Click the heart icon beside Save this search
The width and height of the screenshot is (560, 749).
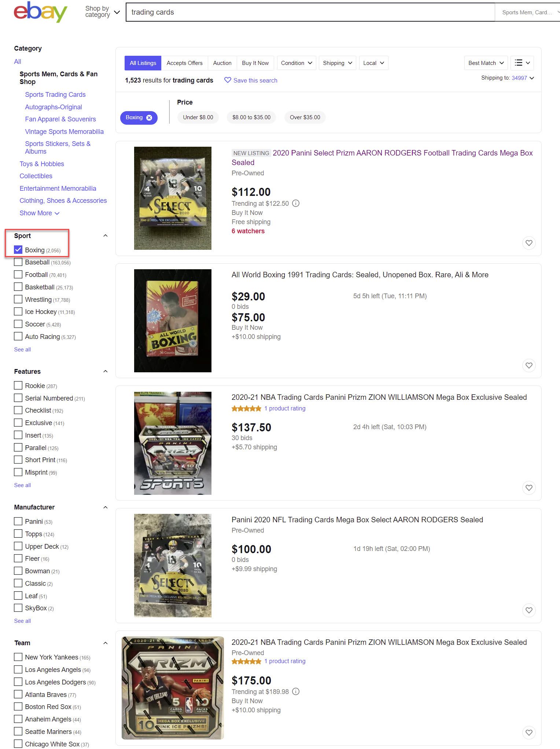tap(228, 80)
